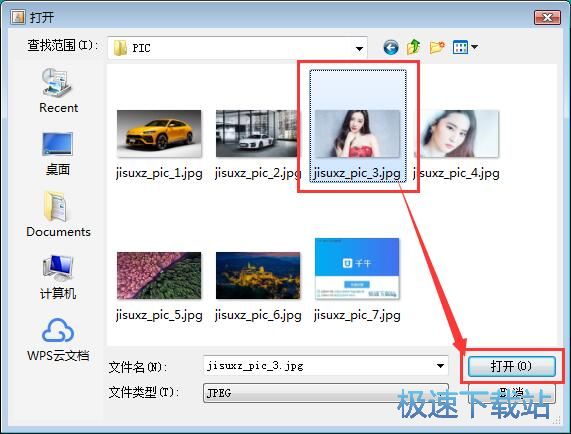Select the 计算机 computer shortcut
Image resolution: width=571 pixels, height=434 pixels.
pyautogui.click(x=58, y=277)
